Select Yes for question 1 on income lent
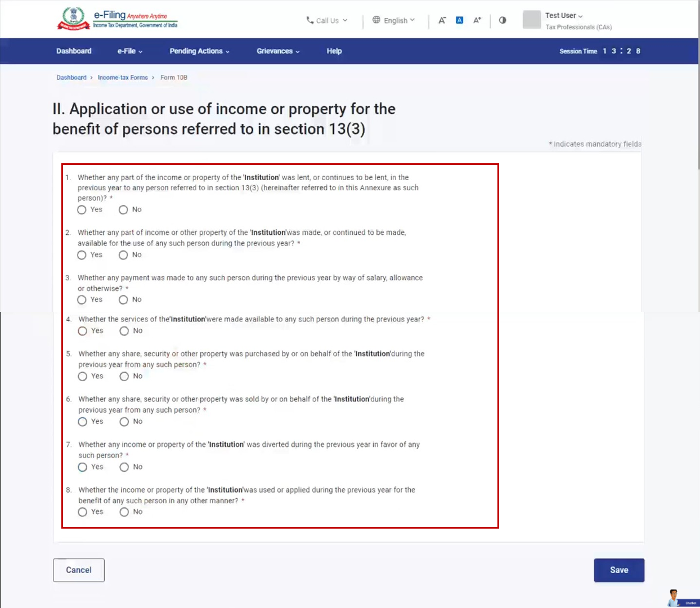This screenshot has height=608, width=700. [82, 210]
